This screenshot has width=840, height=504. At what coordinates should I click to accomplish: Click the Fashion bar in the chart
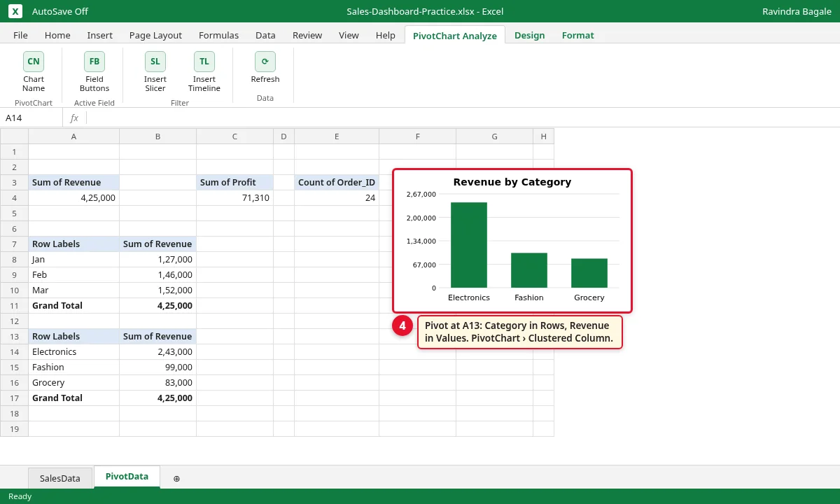[x=529, y=270]
